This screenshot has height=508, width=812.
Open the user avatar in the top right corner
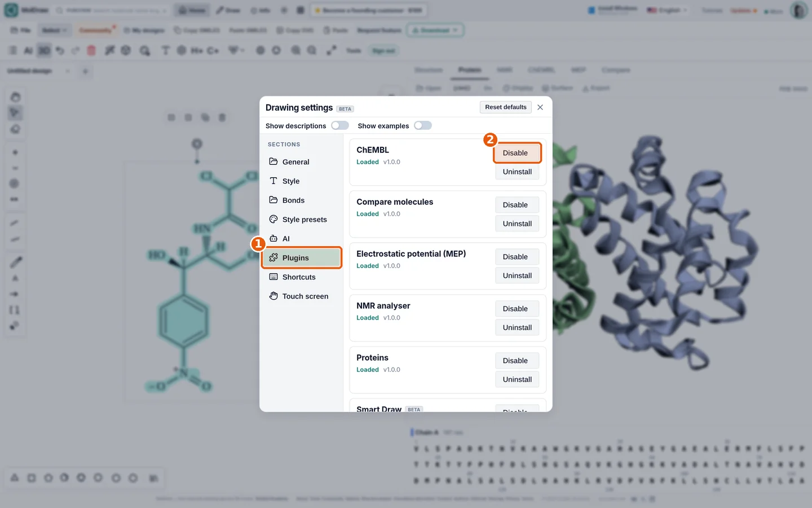point(798,10)
